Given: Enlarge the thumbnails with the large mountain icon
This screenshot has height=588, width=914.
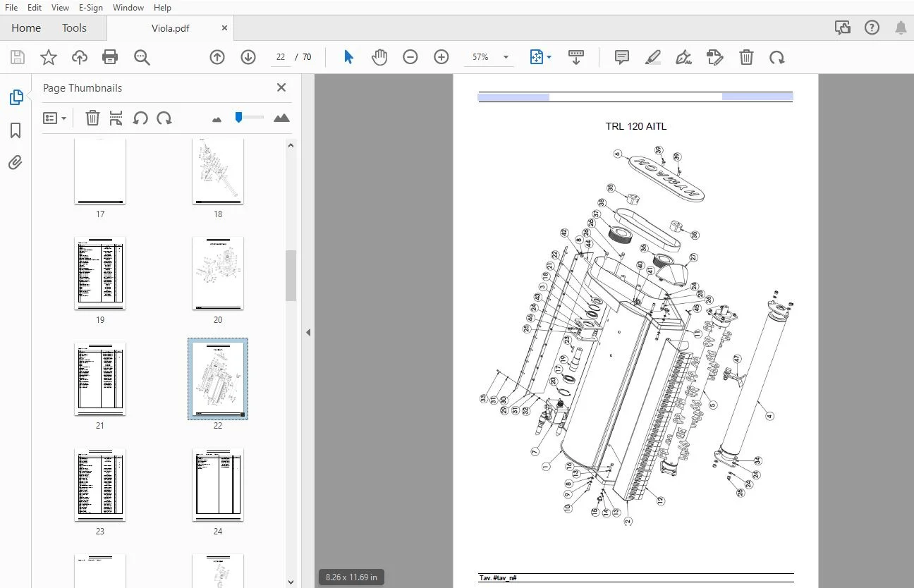Looking at the screenshot, I should click(x=281, y=118).
